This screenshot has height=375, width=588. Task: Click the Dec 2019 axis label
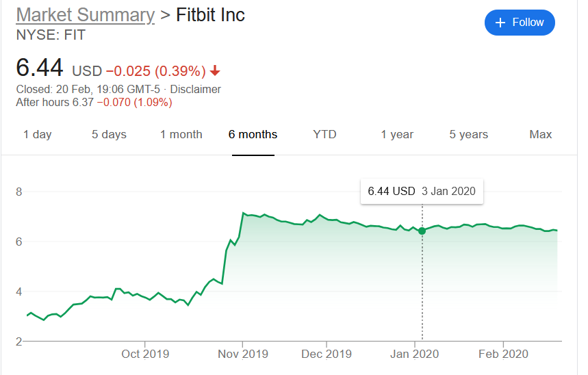(x=327, y=354)
